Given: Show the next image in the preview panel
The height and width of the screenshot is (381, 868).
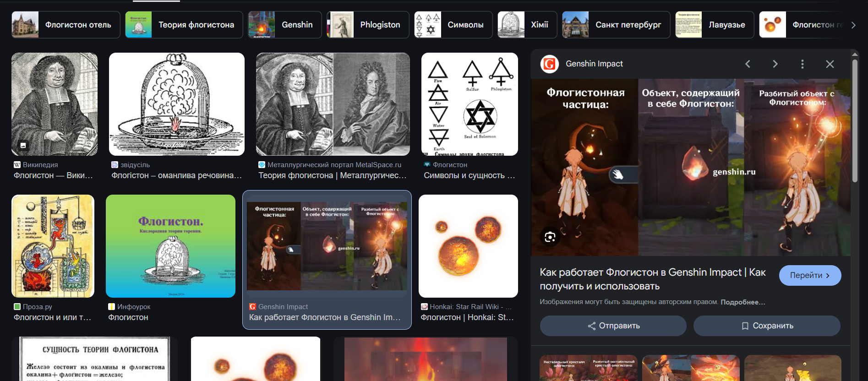Looking at the screenshot, I should coord(775,64).
